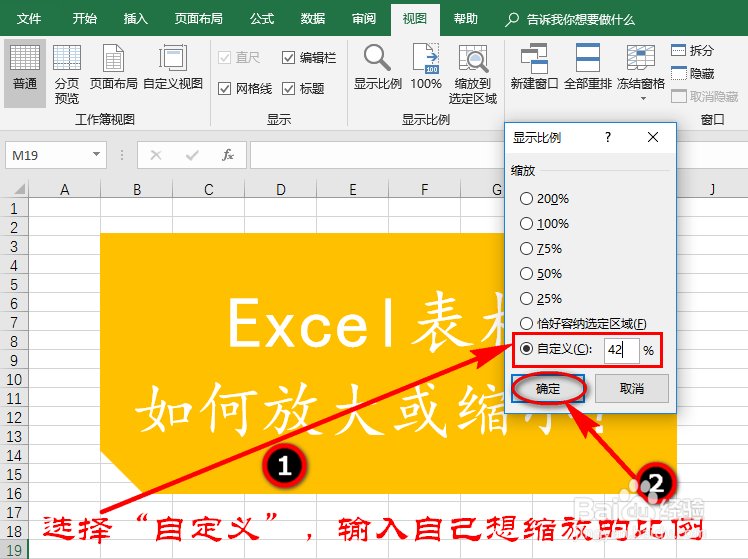Select the 200% zoom radio button

tap(526, 198)
